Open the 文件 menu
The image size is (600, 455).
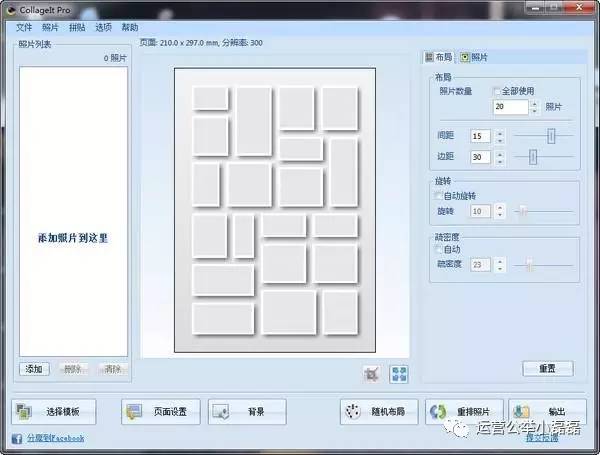point(24,27)
